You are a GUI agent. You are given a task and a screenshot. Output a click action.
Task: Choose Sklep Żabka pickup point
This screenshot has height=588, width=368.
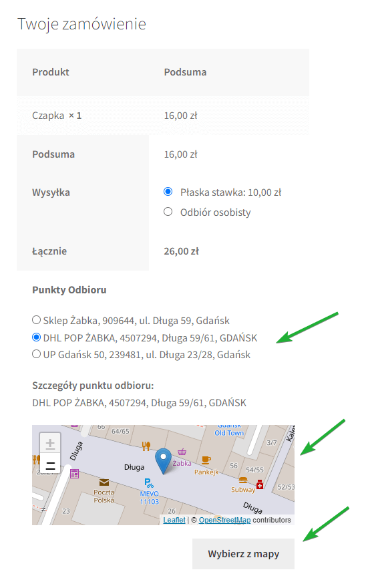click(x=36, y=320)
